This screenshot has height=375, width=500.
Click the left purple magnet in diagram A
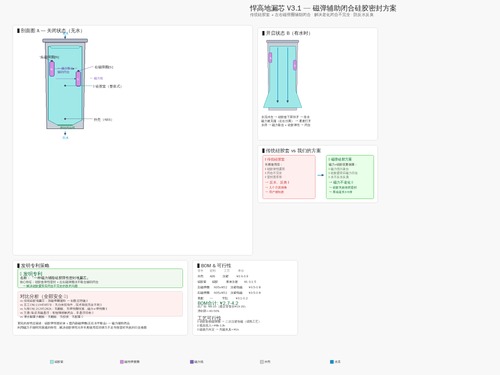52,69
